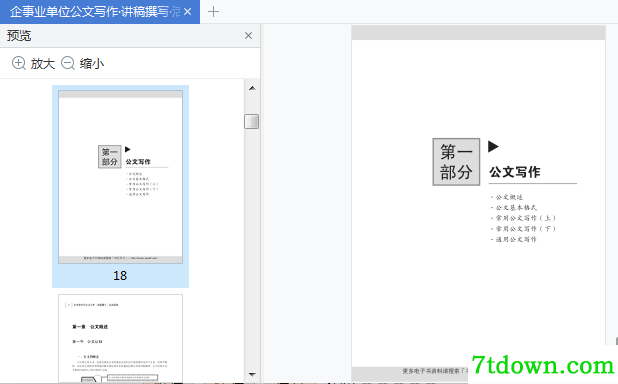Click the 公文写作 heading on the page
The height and width of the screenshot is (384, 618).
(x=515, y=172)
